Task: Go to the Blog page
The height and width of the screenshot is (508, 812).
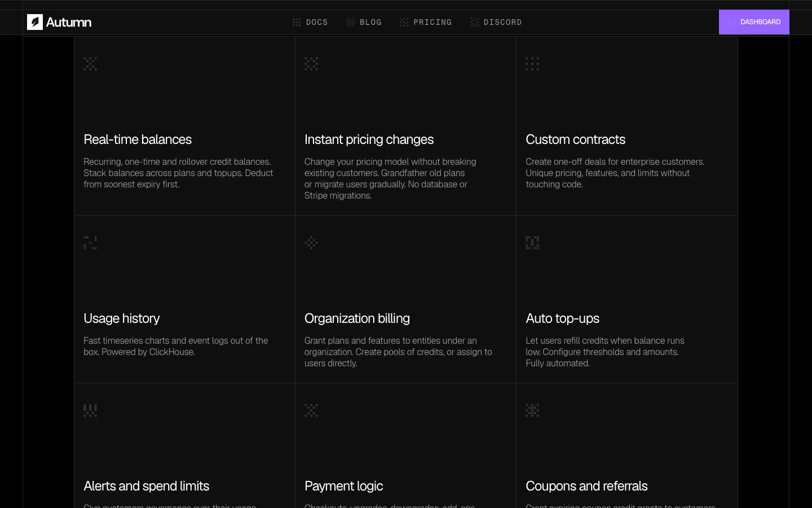Action: (364, 22)
